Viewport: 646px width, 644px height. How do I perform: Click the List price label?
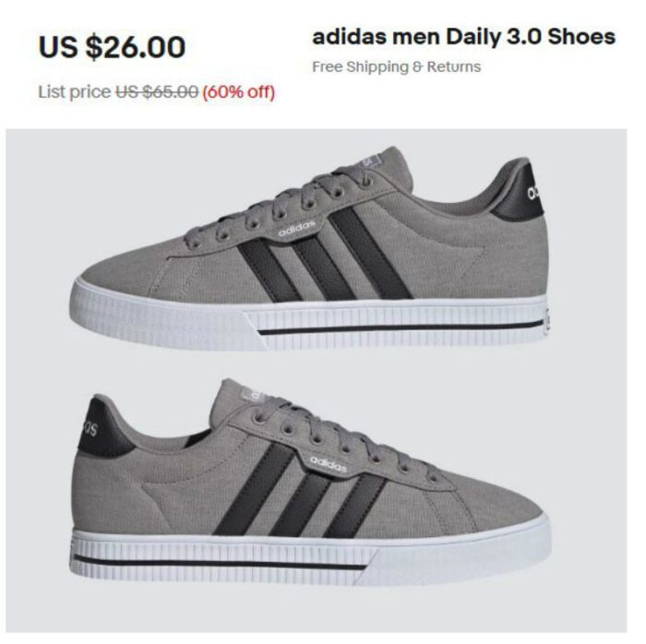75,92
